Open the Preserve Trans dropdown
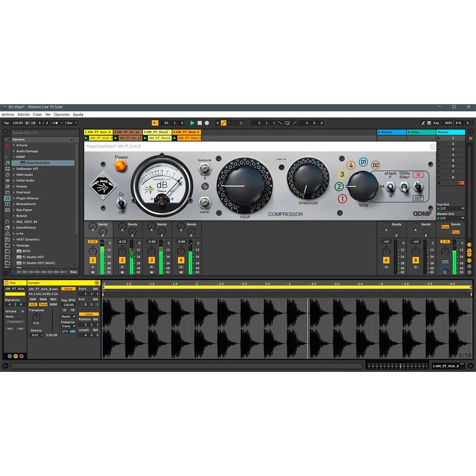The height and width of the screenshot is (476, 476). pos(68,326)
